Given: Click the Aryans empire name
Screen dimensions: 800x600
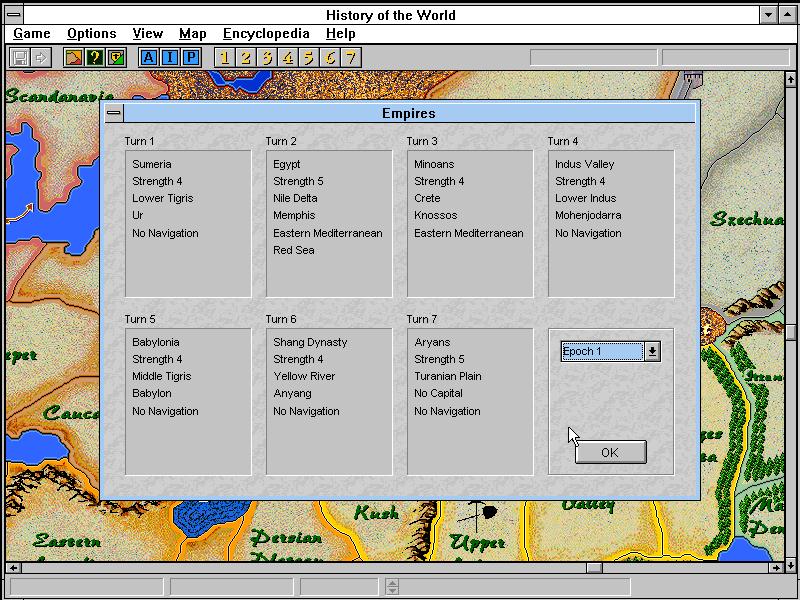Looking at the screenshot, I should point(432,342).
